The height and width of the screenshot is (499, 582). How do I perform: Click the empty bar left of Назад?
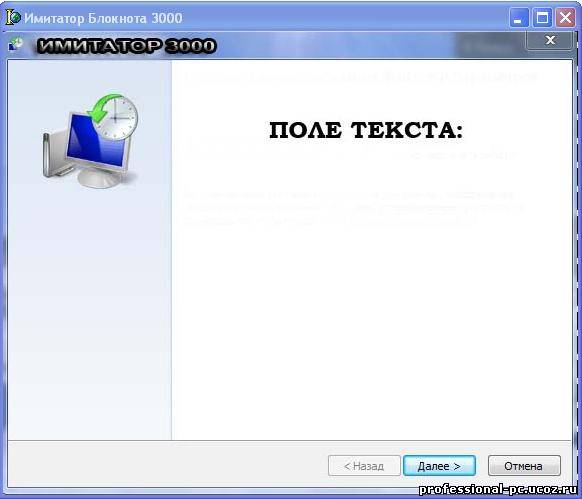click(167, 466)
